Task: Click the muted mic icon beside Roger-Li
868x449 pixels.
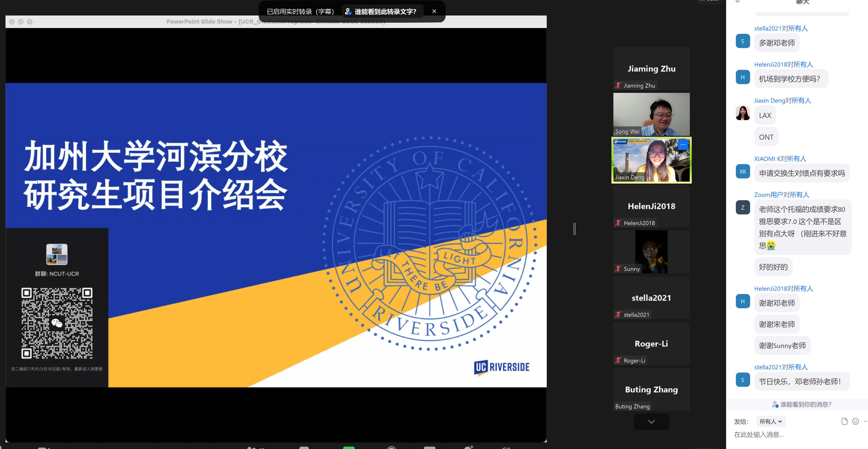Action: 618,360
